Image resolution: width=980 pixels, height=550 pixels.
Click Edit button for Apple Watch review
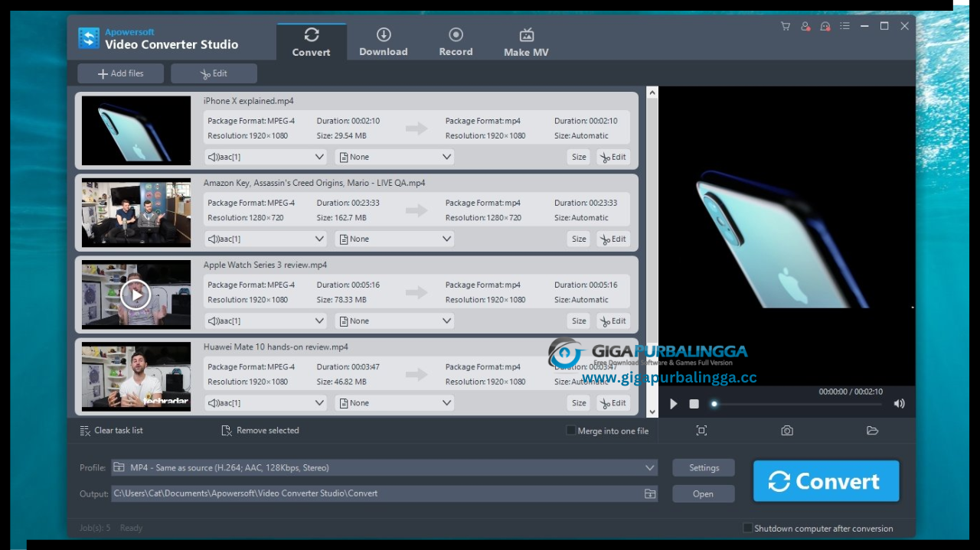pos(613,321)
